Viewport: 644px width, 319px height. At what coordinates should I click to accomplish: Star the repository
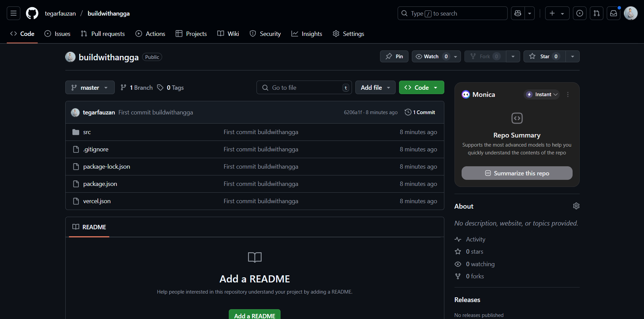[x=545, y=57]
